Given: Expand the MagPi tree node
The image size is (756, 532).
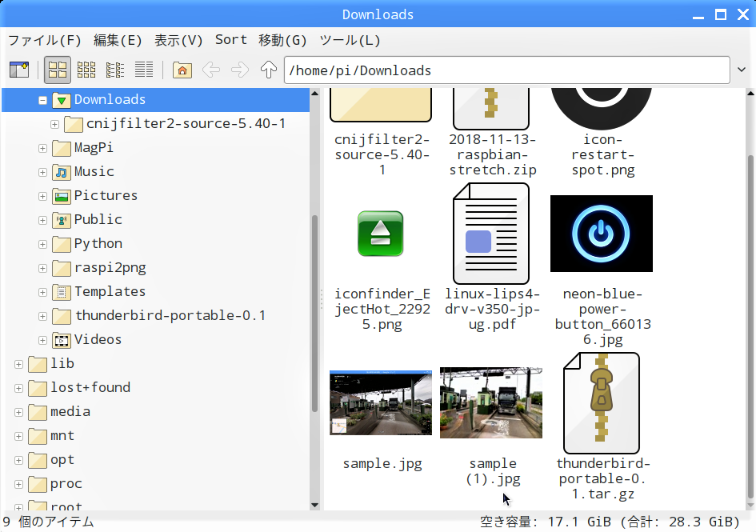Looking at the screenshot, I should (42, 148).
